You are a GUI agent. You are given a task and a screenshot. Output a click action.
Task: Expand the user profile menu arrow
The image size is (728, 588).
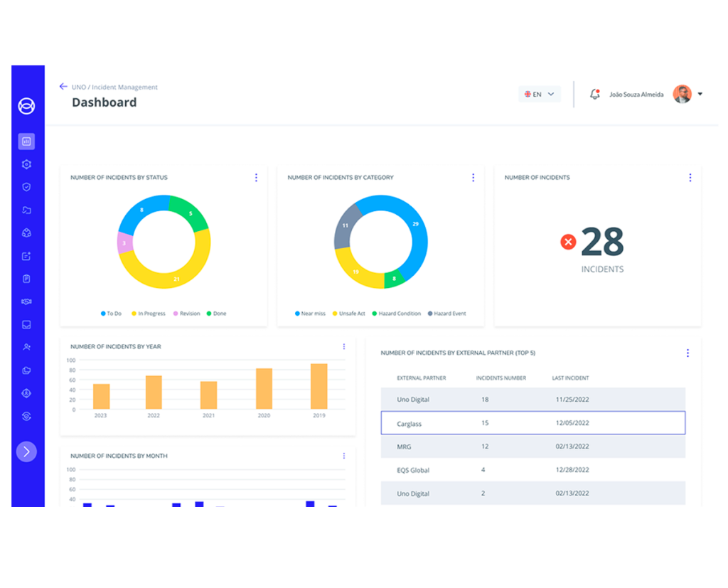(700, 94)
